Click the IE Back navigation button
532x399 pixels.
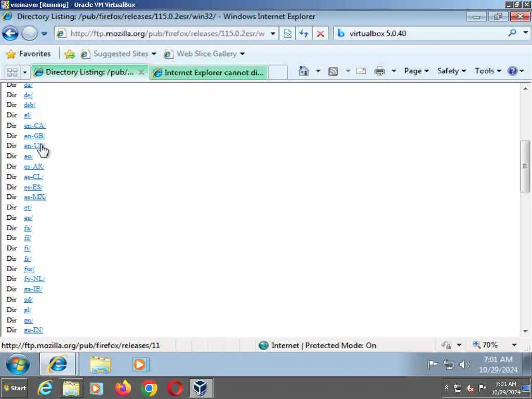click(x=10, y=33)
